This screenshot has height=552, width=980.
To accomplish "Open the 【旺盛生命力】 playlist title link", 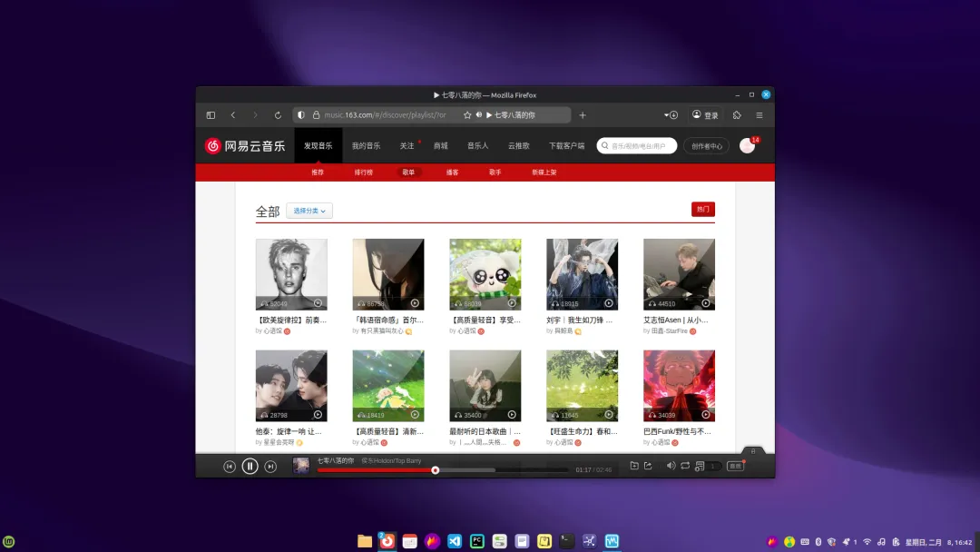I will pyautogui.click(x=582, y=431).
